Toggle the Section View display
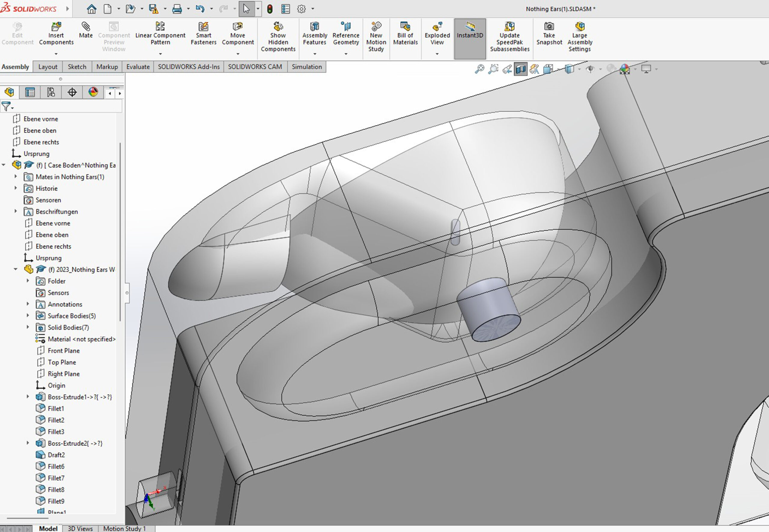Viewport: 769px width, 532px height. tap(520, 69)
